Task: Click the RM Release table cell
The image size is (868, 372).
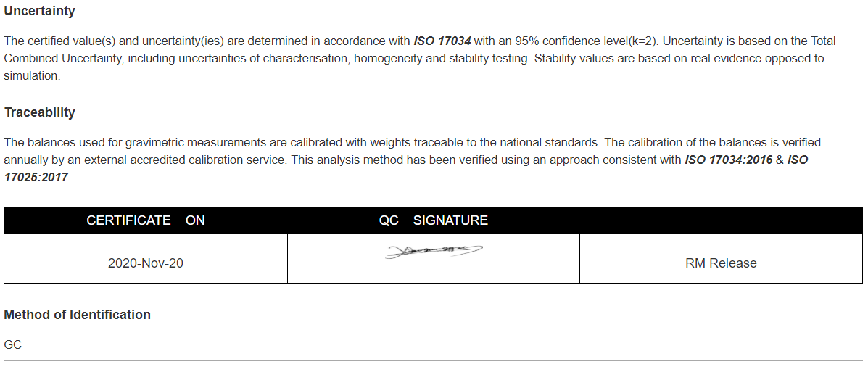Action: (721, 263)
